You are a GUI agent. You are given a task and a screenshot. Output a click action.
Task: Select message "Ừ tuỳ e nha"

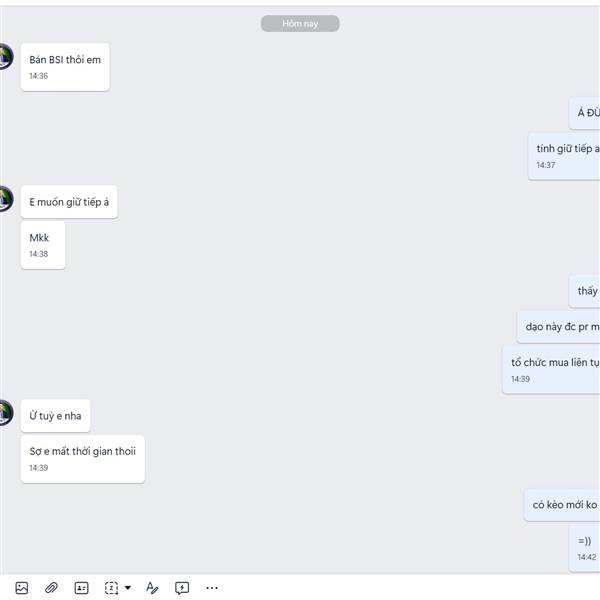coord(55,416)
